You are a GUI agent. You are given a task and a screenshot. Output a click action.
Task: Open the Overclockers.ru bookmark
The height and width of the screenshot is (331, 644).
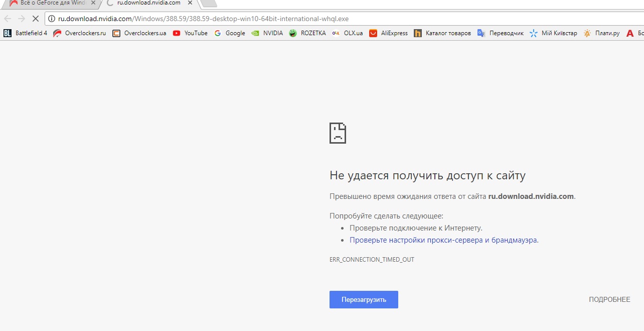pos(80,33)
